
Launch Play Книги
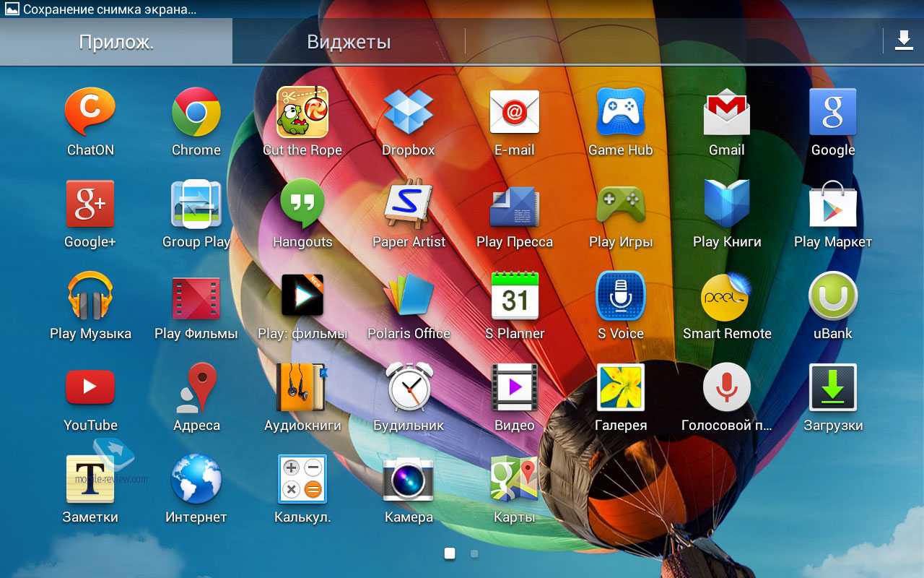pos(727,204)
